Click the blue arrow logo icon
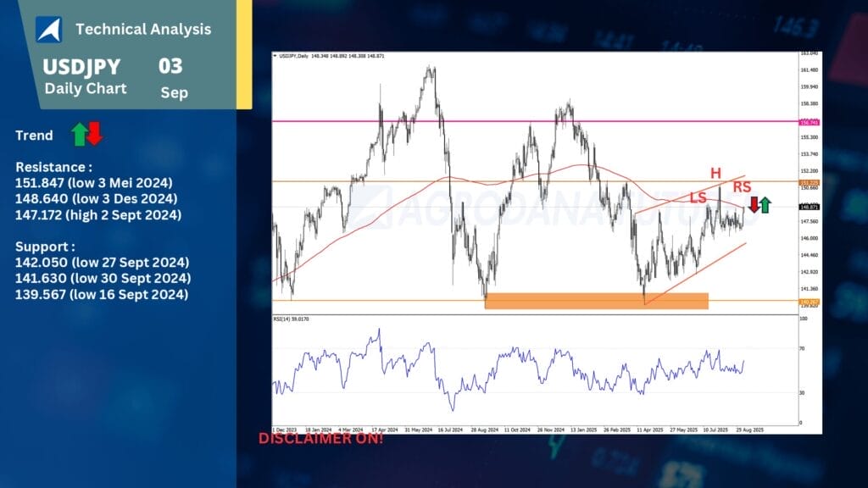Image resolution: width=868 pixels, height=488 pixels. (48, 29)
